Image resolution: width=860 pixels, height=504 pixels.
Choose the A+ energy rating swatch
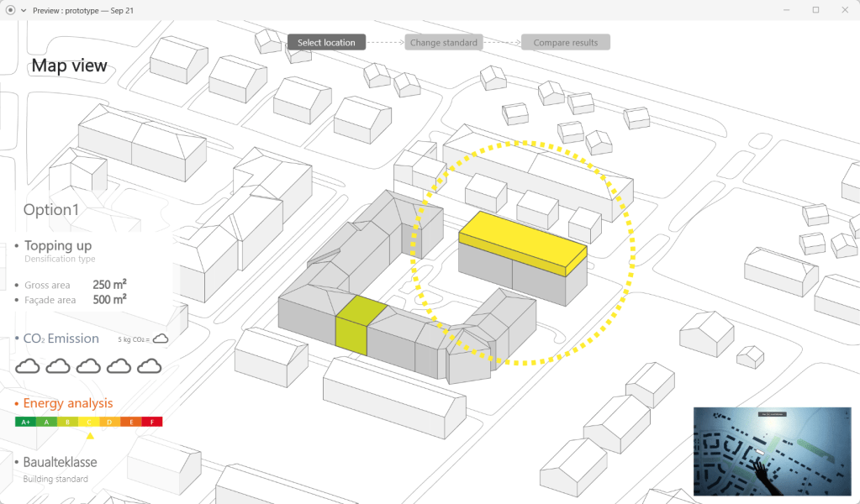pos(25,422)
